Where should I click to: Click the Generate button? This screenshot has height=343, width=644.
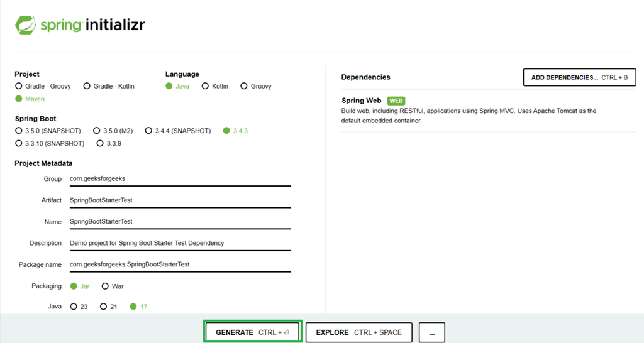tap(253, 332)
